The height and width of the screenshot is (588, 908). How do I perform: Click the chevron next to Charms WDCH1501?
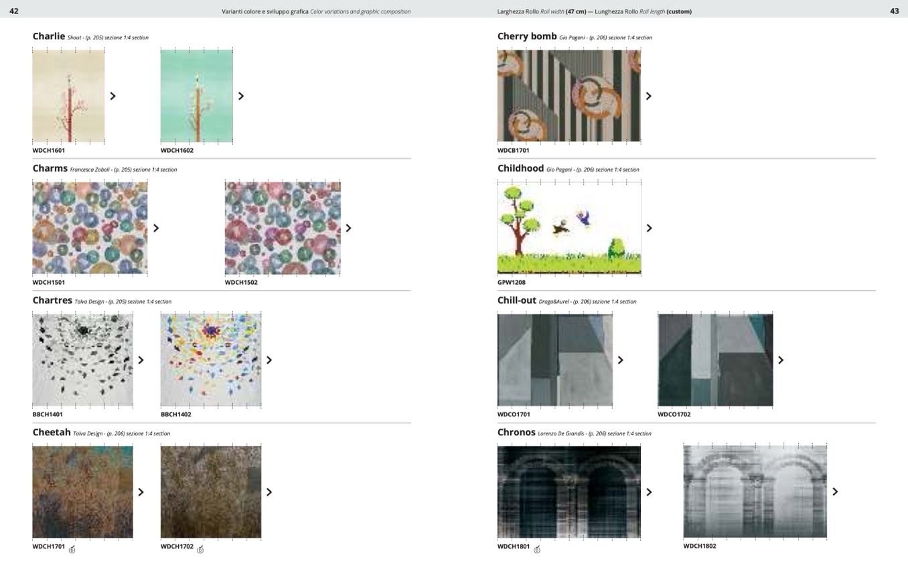tap(156, 228)
